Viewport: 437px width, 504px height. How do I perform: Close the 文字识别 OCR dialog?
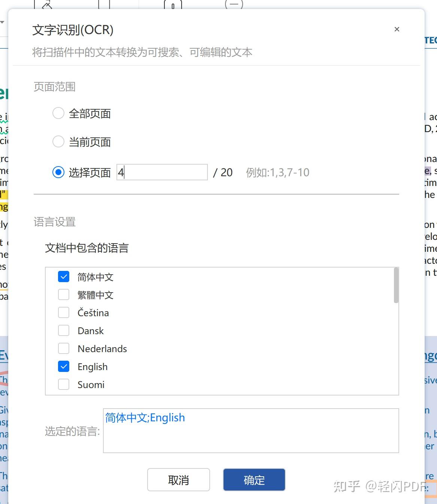pyautogui.click(x=397, y=29)
